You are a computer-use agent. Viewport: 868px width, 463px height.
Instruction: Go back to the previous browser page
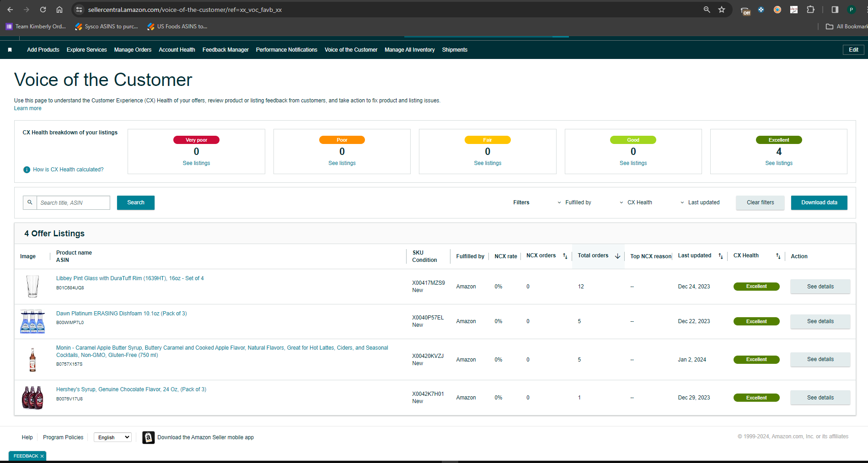(10, 10)
